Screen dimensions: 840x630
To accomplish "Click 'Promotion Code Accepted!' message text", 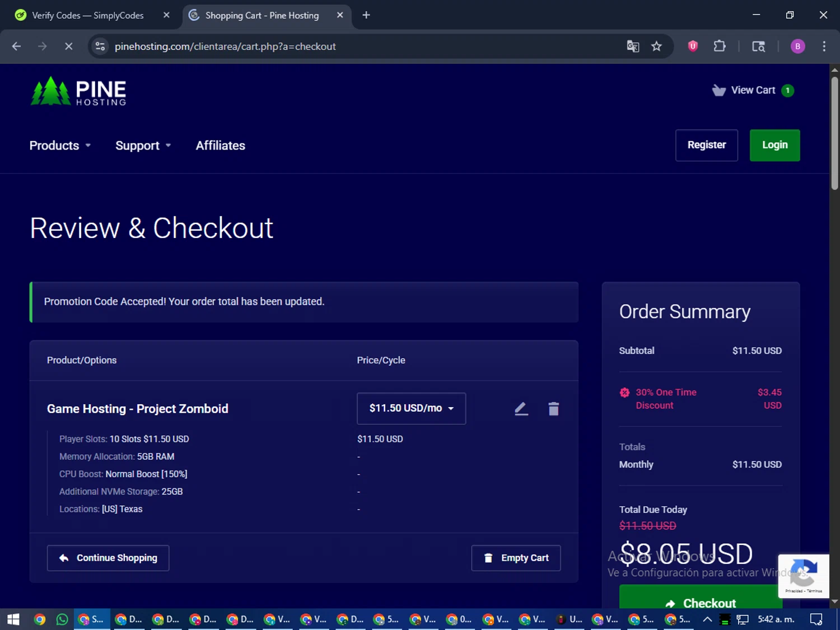I will 184,301.
